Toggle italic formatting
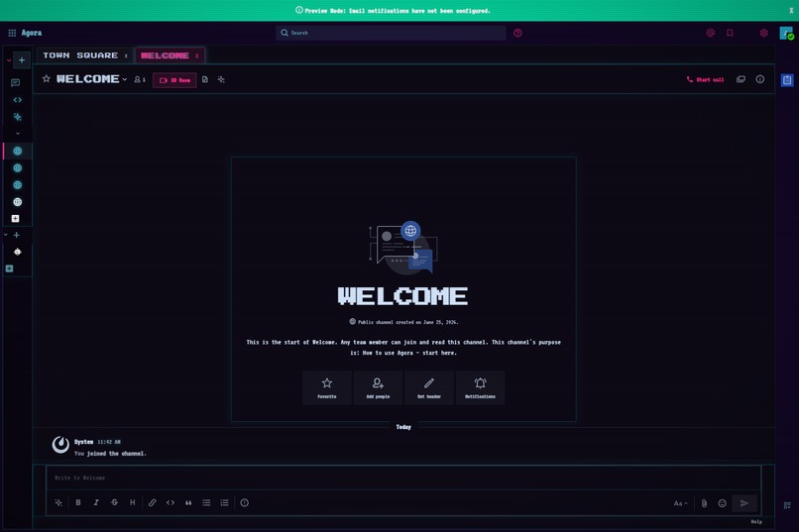 (x=96, y=503)
